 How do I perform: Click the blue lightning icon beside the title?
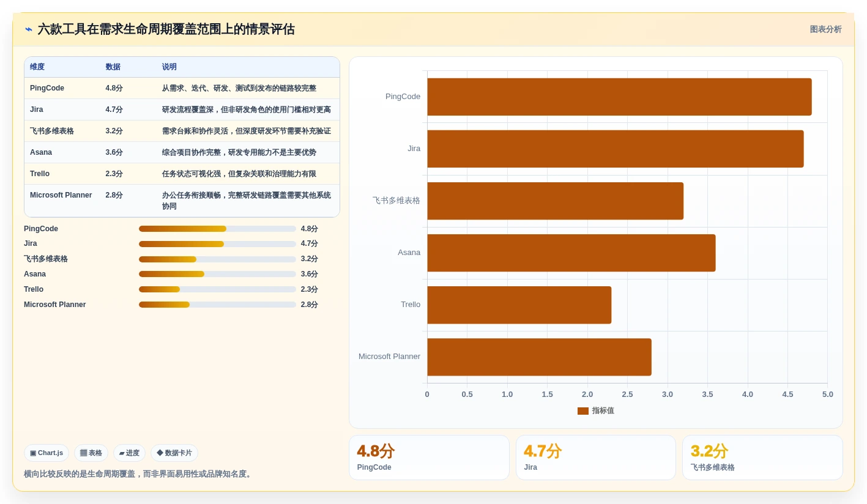coord(29,29)
